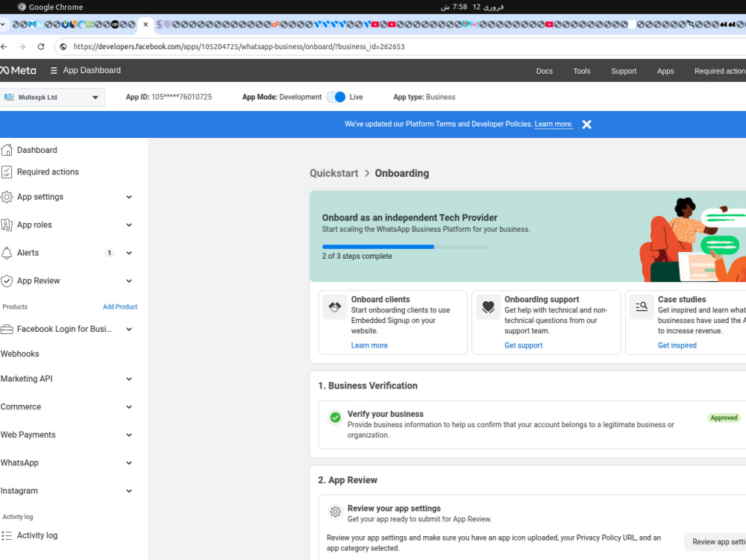Click the Tech Provider banner illustration
This screenshot has height=560, width=746.
click(692, 239)
